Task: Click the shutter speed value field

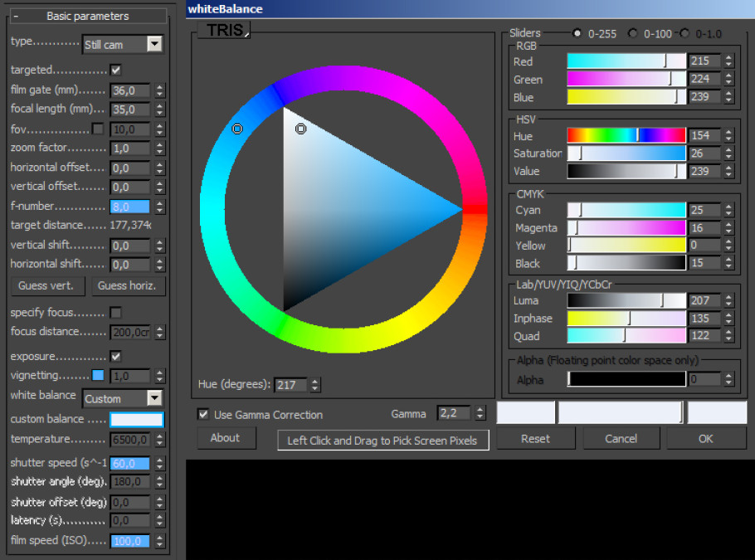Action: click(x=130, y=464)
